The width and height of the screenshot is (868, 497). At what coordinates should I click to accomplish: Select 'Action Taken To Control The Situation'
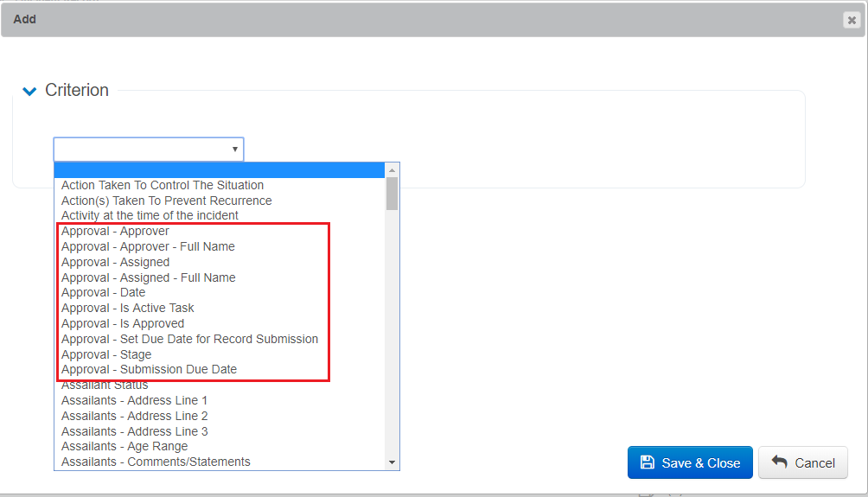point(163,185)
